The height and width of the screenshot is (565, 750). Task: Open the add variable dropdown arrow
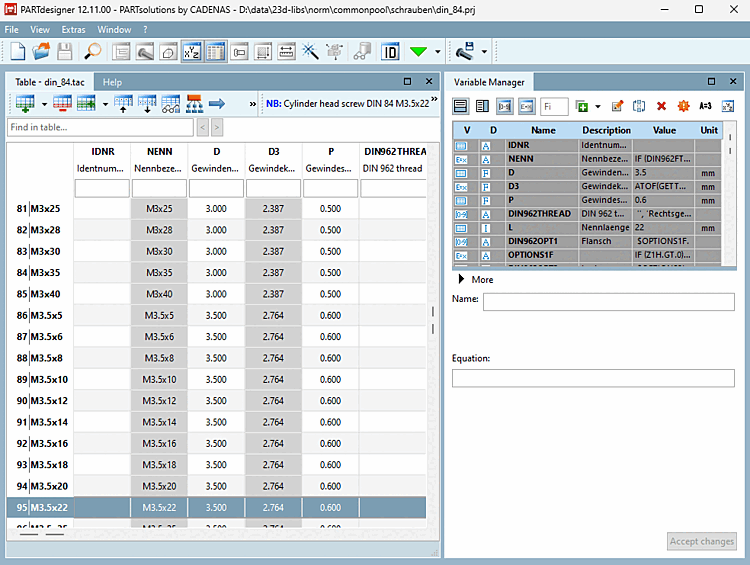pyautogui.click(x=598, y=106)
